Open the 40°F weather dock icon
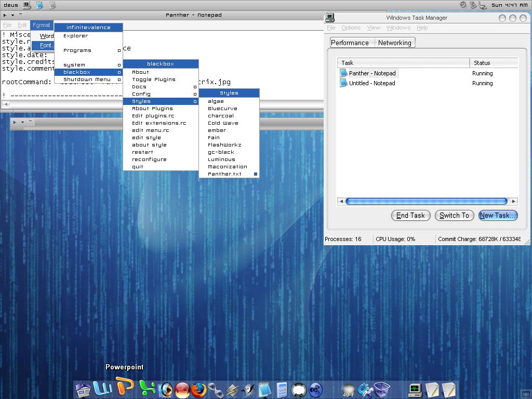The width and height of the screenshot is (532, 399). click(x=349, y=390)
